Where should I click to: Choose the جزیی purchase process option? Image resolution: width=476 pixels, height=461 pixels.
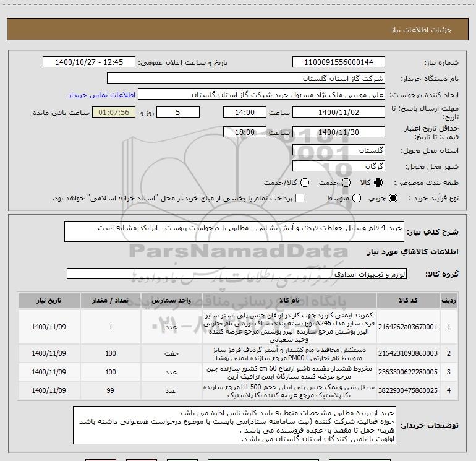[x=393, y=198]
